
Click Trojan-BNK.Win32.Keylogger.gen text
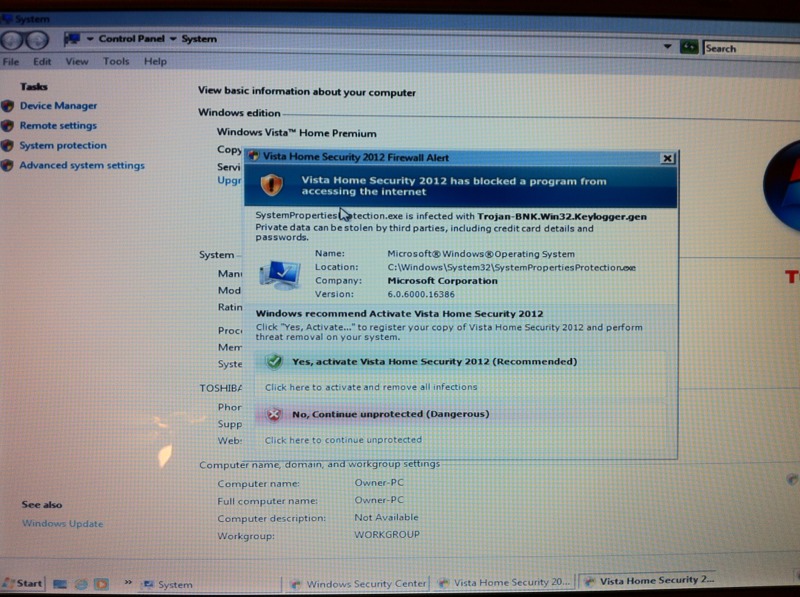pos(562,216)
